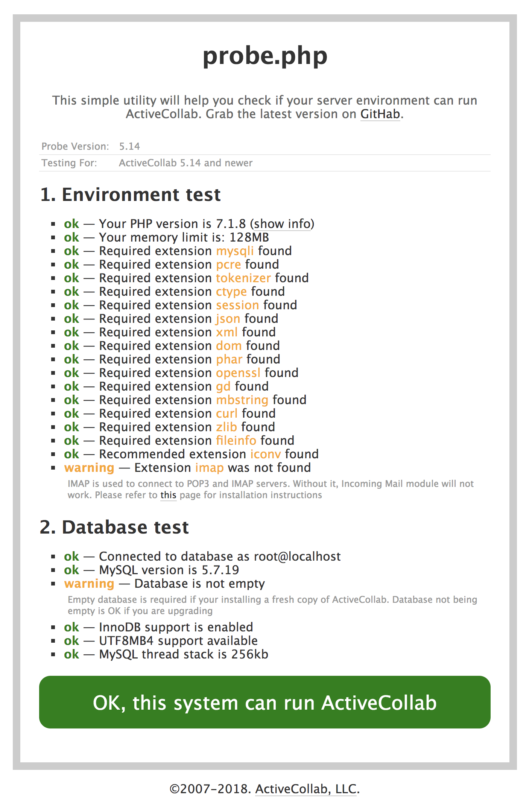Click the '1. Environment test' heading
The width and height of the screenshot is (532, 809).
[x=130, y=195]
